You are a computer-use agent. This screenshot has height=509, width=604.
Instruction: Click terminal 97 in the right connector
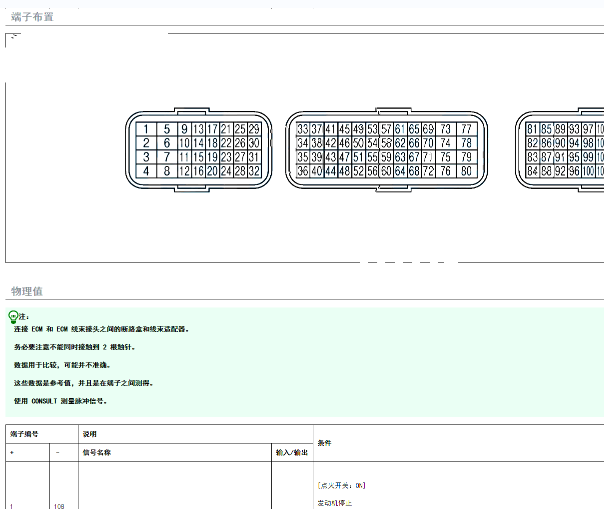point(588,129)
